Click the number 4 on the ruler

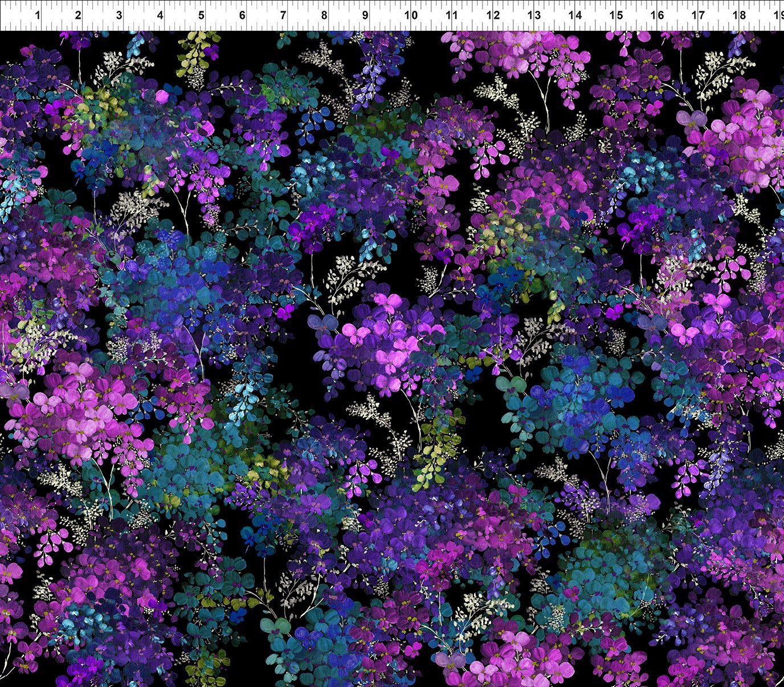160,15
